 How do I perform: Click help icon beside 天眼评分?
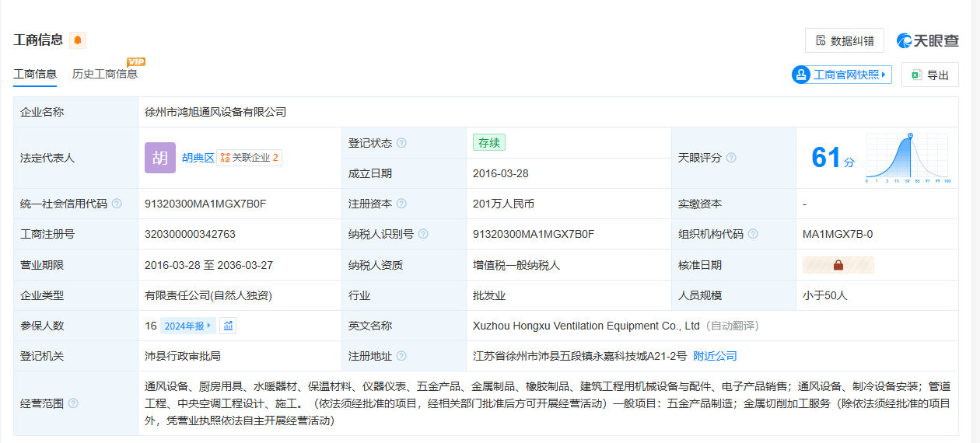(x=731, y=158)
